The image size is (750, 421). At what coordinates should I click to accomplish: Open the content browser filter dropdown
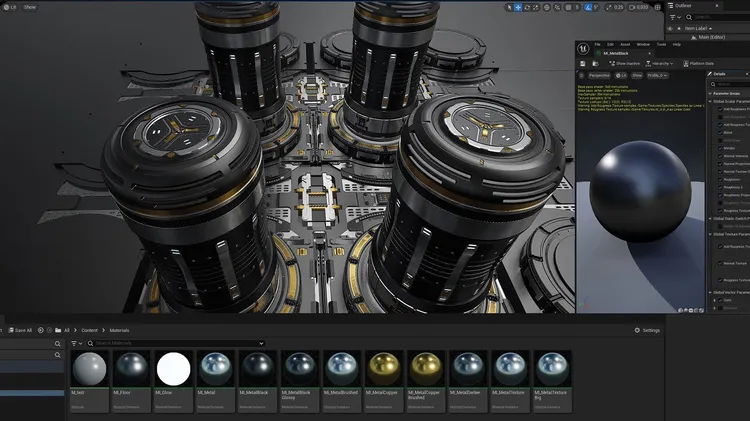point(77,343)
